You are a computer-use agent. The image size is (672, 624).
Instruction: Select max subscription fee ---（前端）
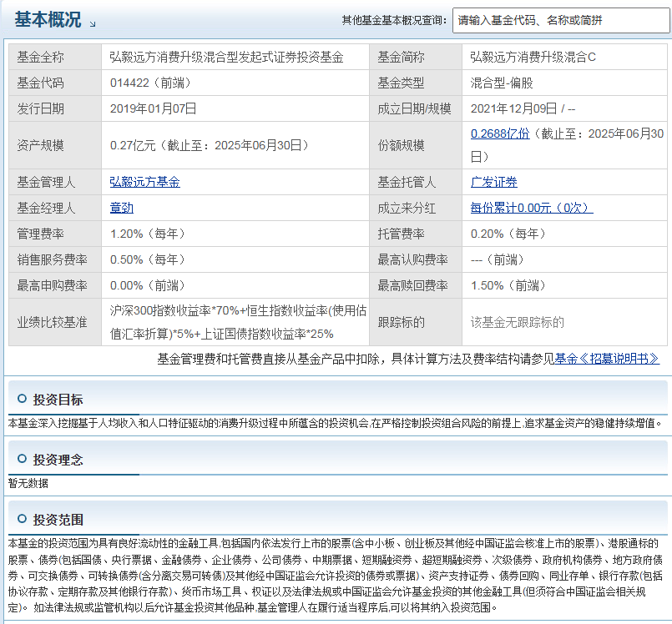[x=498, y=259]
